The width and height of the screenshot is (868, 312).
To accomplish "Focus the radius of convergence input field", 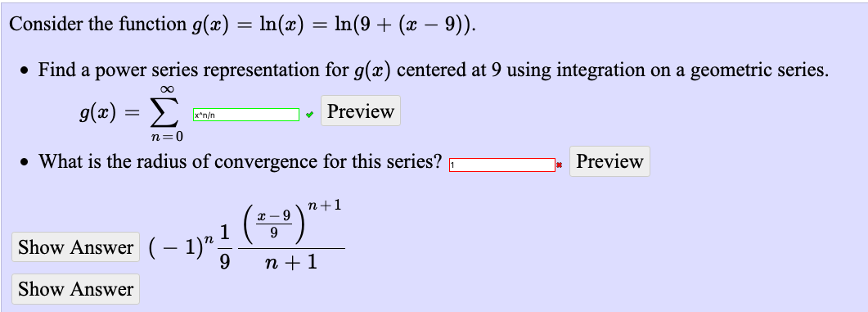I will (x=502, y=165).
